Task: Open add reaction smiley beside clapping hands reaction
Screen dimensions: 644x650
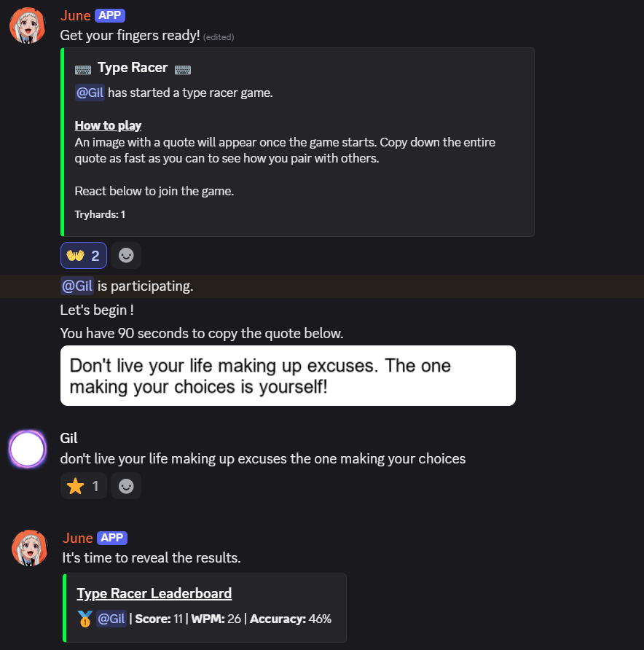Action: [126, 256]
